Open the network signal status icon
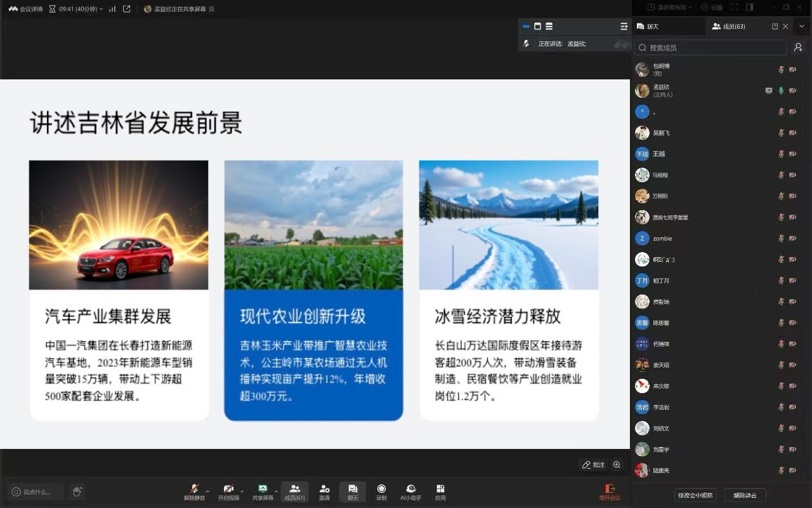Viewport: 812px width, 508px height. coord(112,9)
